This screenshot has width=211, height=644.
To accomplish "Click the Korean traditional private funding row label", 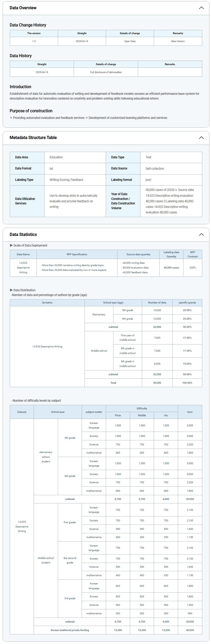I will 70,630.
